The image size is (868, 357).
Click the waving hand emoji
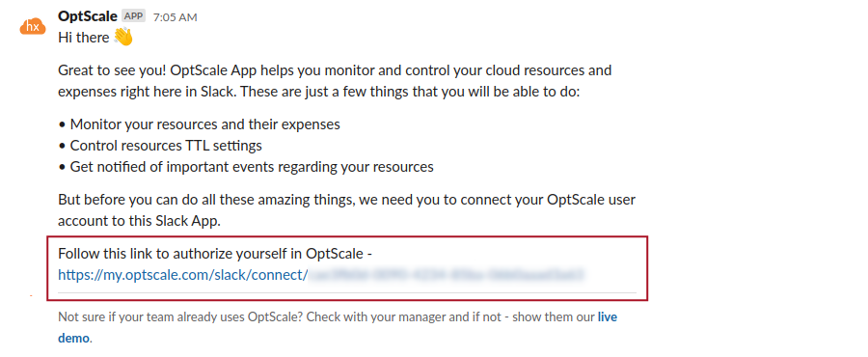(x=122, y=38)
